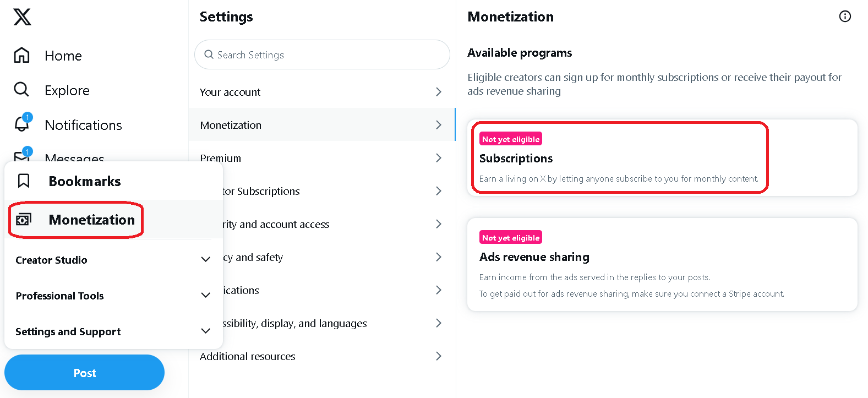
Task: Select the Home icon
Action: 22,55
